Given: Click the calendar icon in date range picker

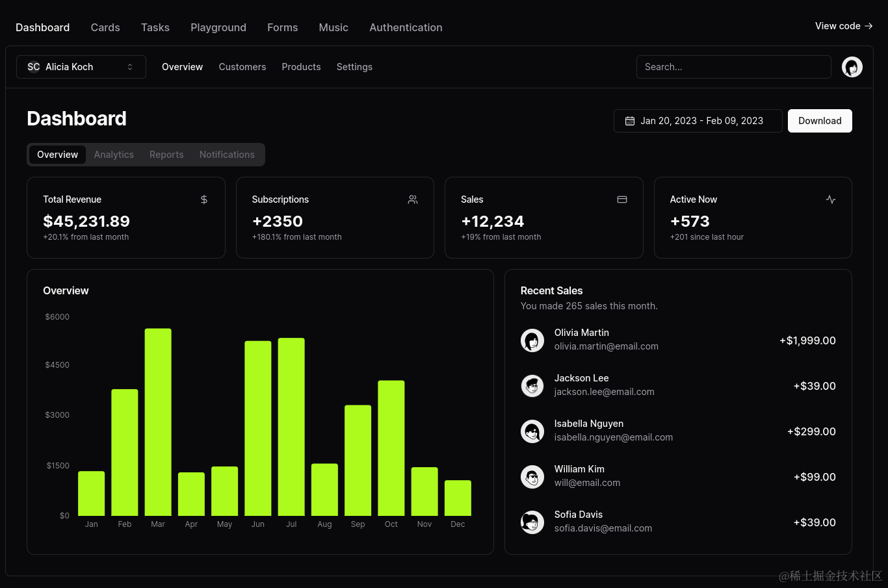Looking at the screenshot, I should [x=630, y=121].
